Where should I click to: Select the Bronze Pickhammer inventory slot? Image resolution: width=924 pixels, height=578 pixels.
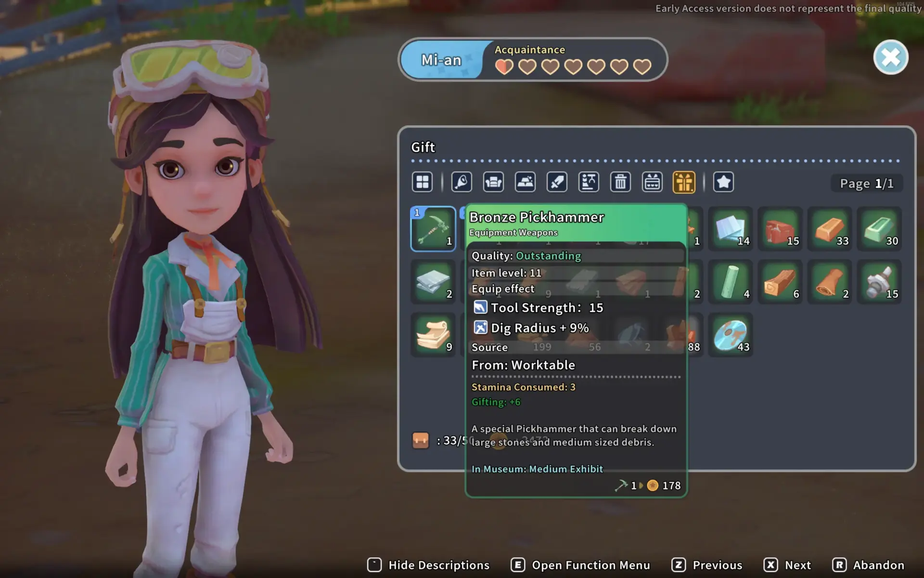click(x=433, y=229)
